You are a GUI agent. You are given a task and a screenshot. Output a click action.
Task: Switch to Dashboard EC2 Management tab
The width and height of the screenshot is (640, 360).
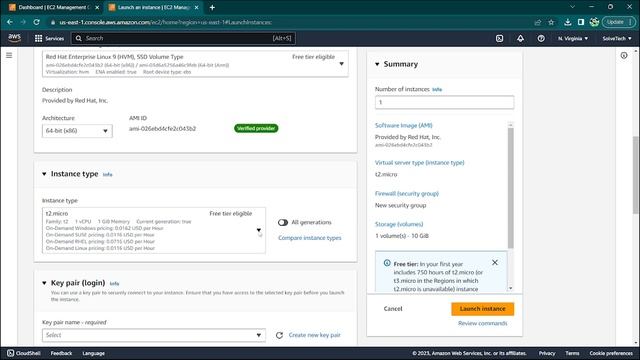pos(53,7)
